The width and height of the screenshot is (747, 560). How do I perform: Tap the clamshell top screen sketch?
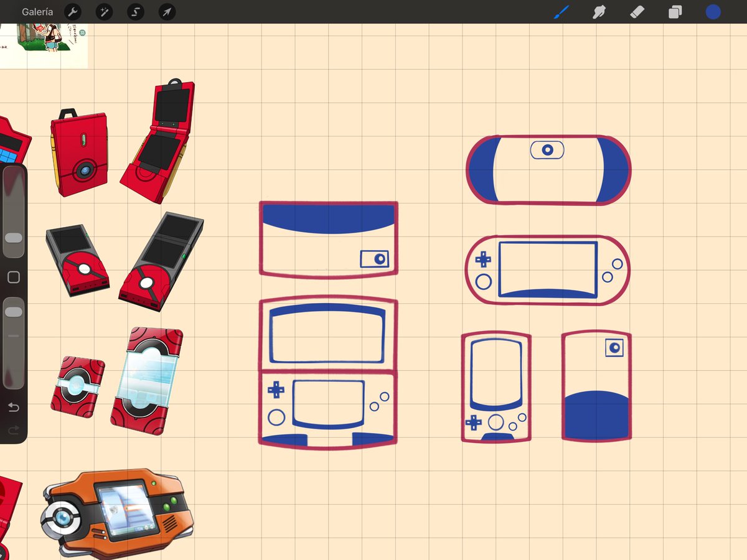click(328, 334)
